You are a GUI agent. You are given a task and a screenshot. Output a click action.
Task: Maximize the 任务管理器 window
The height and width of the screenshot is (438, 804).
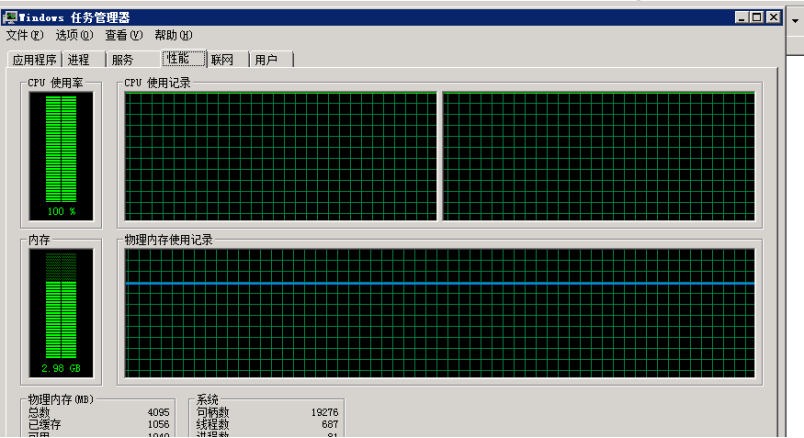[757, 17]
